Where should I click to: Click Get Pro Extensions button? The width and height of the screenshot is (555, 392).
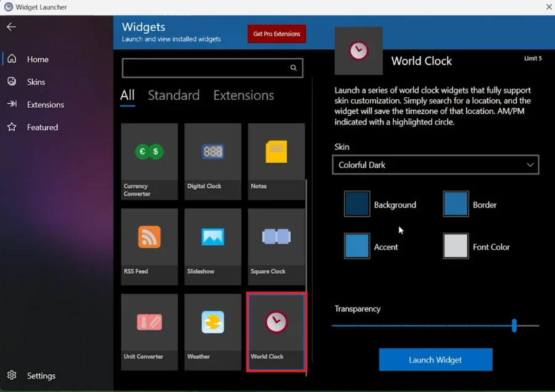click(x=277, y=34)
